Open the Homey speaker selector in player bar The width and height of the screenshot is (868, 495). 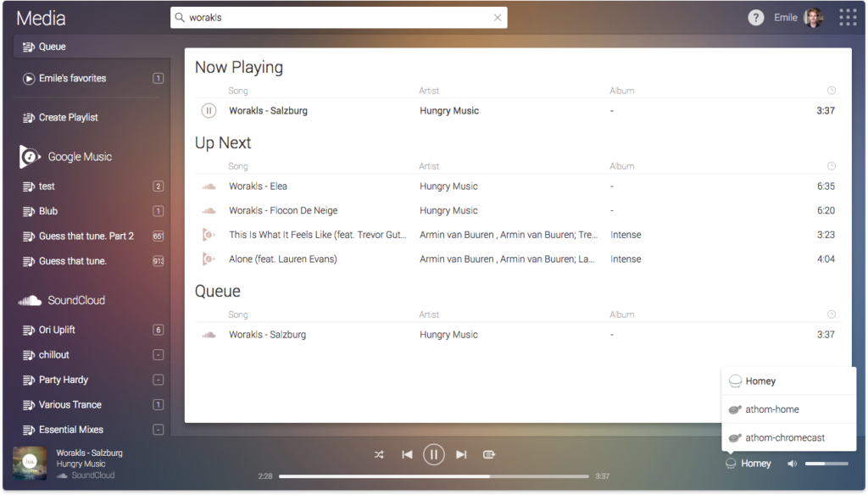(x=748, y=464)
